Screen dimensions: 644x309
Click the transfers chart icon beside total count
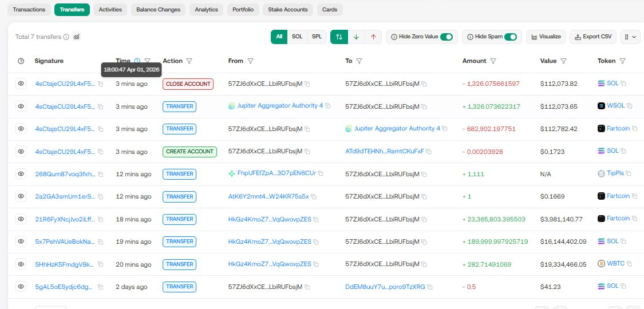(x=77, y=37)
